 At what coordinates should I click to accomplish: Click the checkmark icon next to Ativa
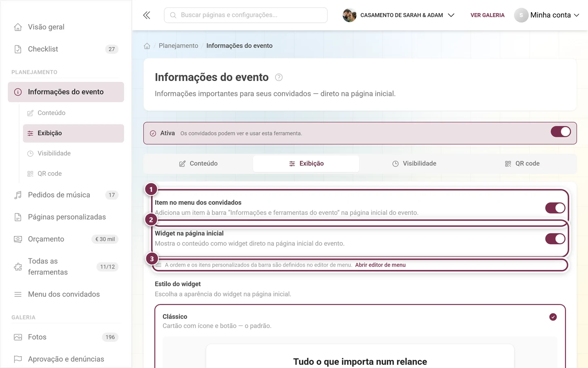pyautogui.click(x=153, y=133)
